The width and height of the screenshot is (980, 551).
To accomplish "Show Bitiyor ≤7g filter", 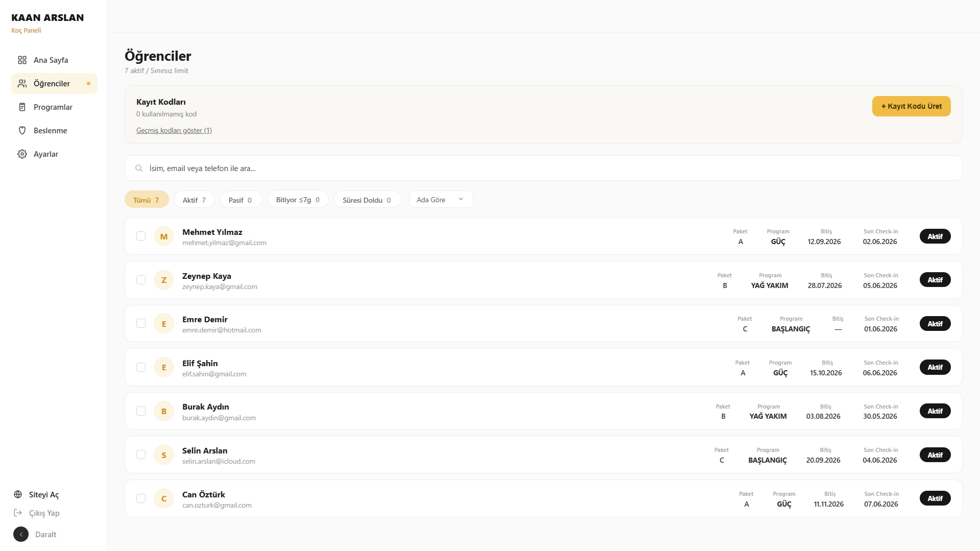I will (x=298, y=200).
